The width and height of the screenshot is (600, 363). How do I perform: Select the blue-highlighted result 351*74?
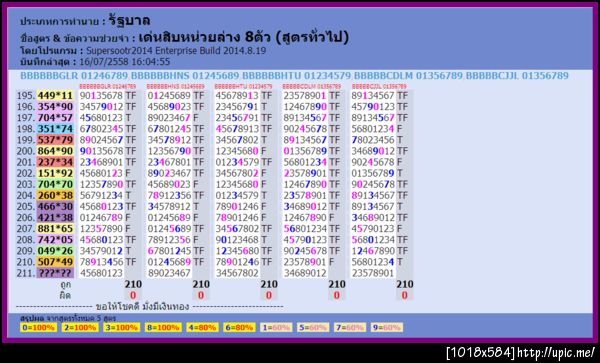pyautogui.click(x=55, y=129)
